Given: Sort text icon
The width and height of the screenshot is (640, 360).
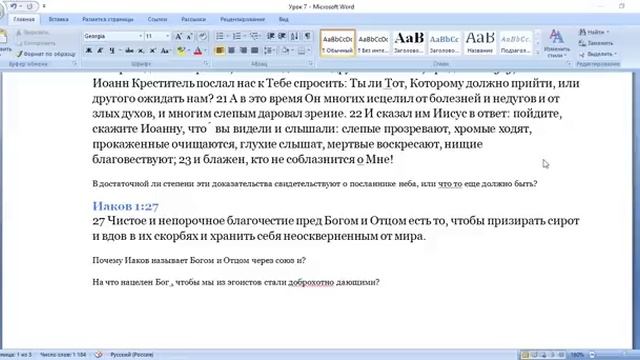Looking at the screenshot, I should point(295,36).
